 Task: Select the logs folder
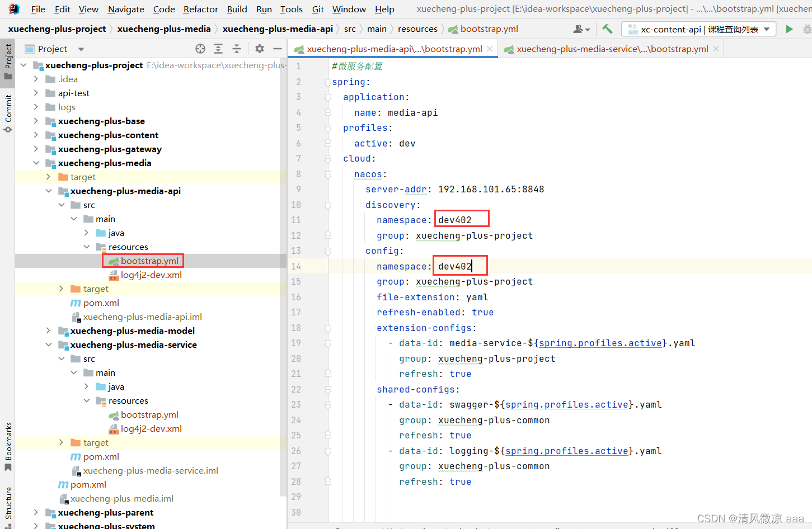point(66,107)
